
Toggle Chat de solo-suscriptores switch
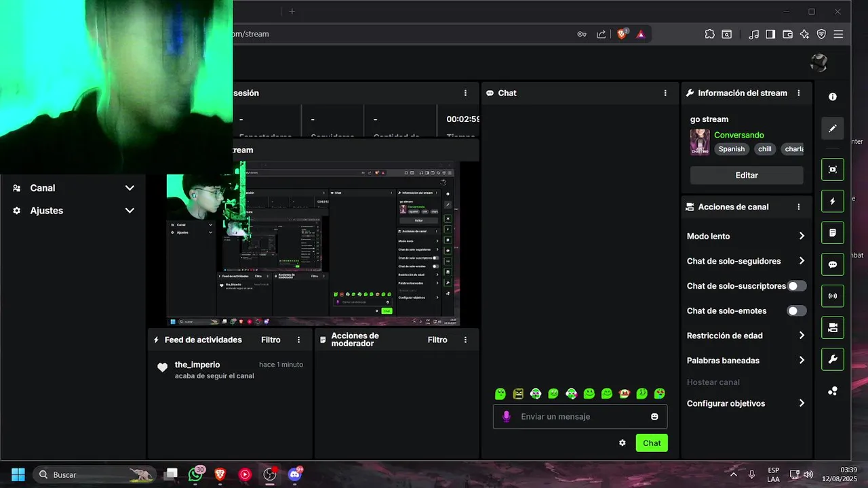[797, 286]
